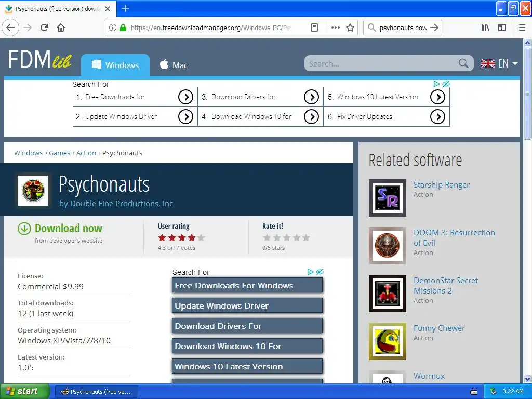Screen dimensions: 532x399
Task: Click blue Download Windows 10 For button
Action: [247, 346]
